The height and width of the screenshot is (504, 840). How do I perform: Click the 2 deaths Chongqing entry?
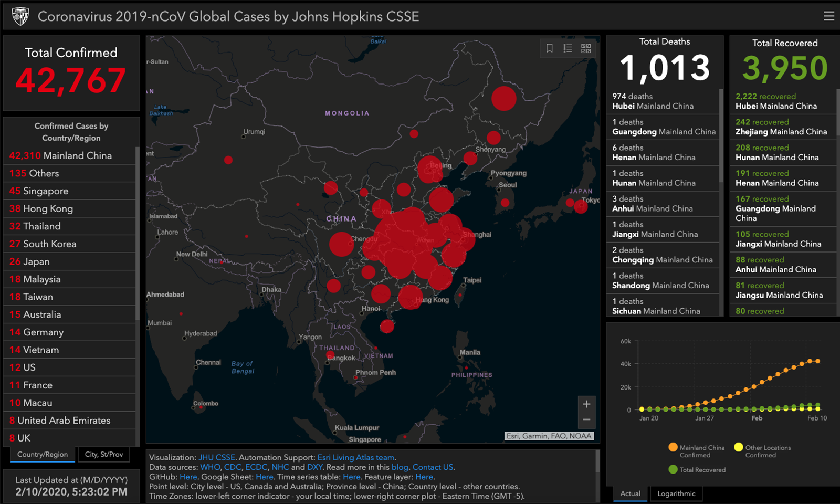pyautogui.click(x=663, y=255)
